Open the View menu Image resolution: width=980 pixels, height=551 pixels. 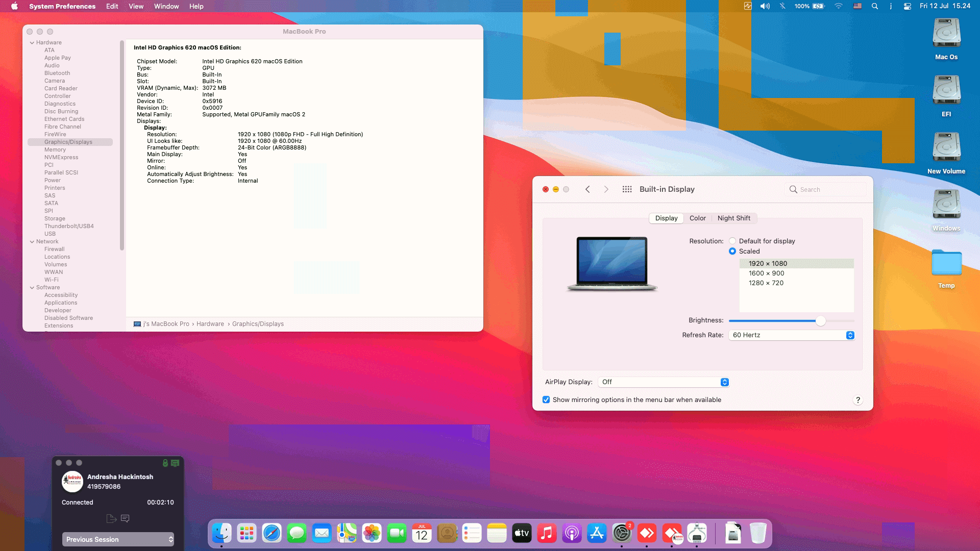point(136,6)
